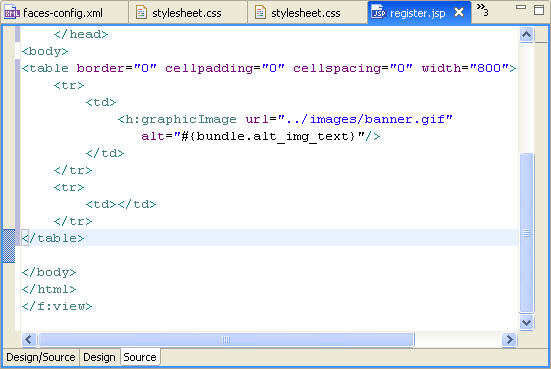Viewport: 551px width, 369px height.
Task: Click the h:graphicImage tag name
Action: (181, 119)
